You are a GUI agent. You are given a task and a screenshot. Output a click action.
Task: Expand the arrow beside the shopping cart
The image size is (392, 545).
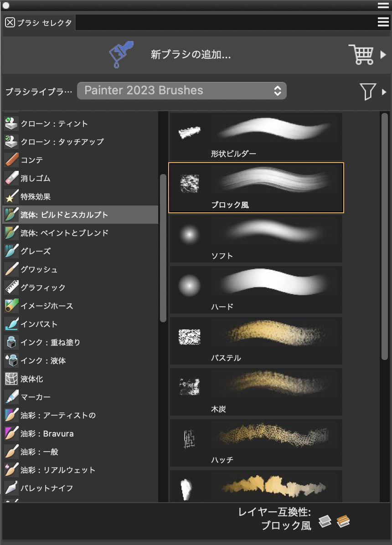383,55
